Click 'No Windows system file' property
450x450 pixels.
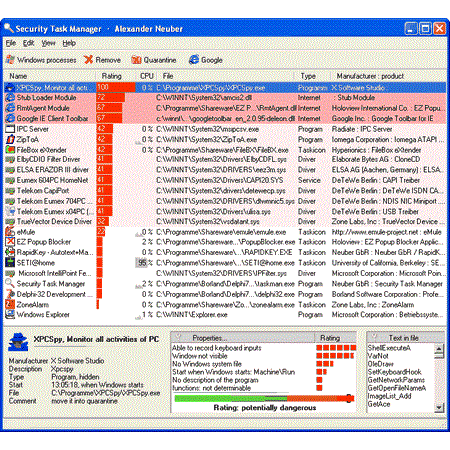pyautogui.click(x=207, y=364)
